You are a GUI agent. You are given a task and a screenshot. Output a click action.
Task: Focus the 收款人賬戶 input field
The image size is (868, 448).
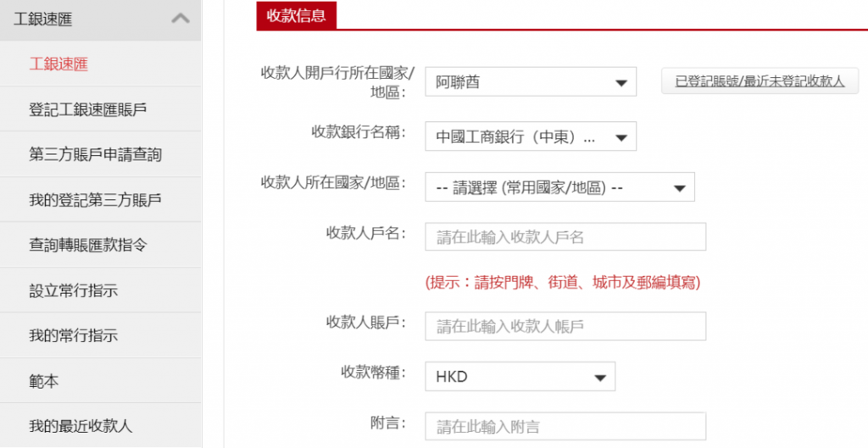tap(565, 326)
